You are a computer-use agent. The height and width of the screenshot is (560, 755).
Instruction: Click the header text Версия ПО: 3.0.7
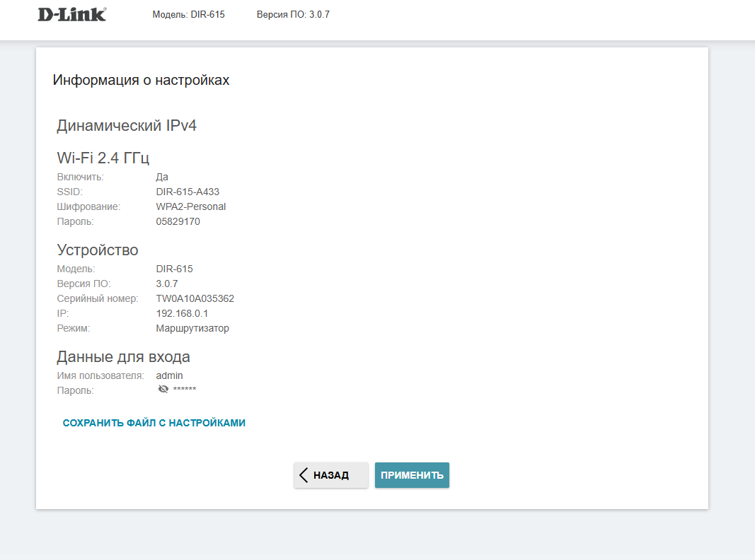293,14
